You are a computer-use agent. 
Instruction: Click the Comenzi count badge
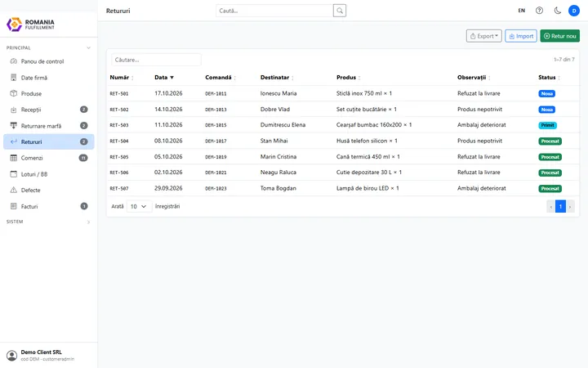coord(83,158)
